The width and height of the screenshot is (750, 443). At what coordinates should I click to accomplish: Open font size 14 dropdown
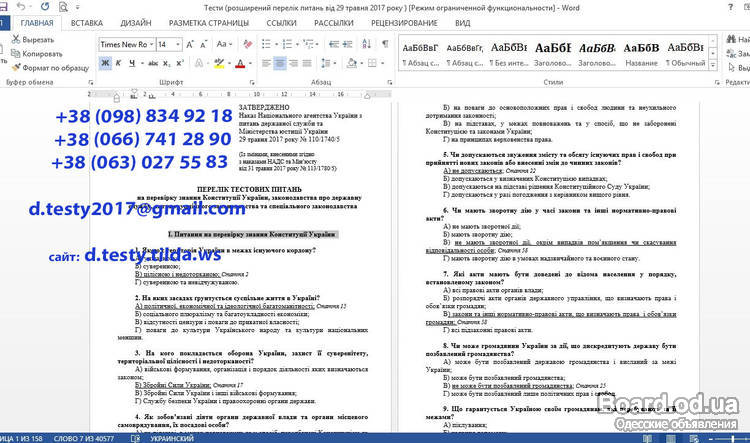178,44
